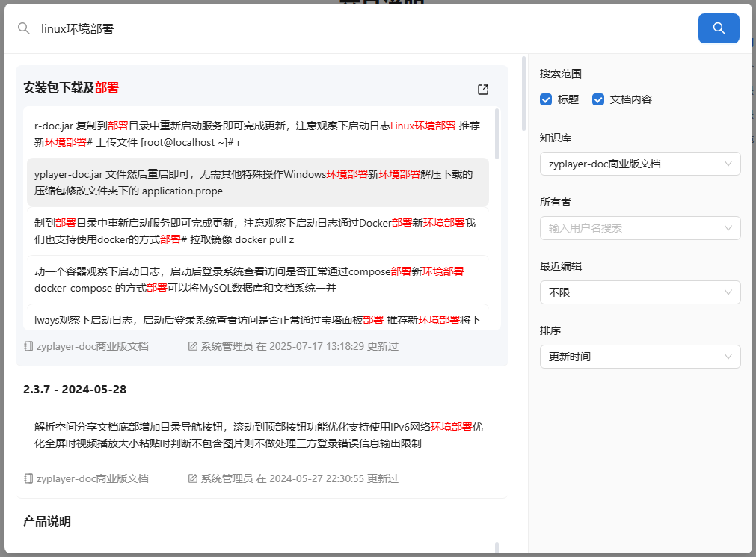Open 安装包下载及部署 document in new window icon
Screen dimensions: 756x557
[482, 89]
